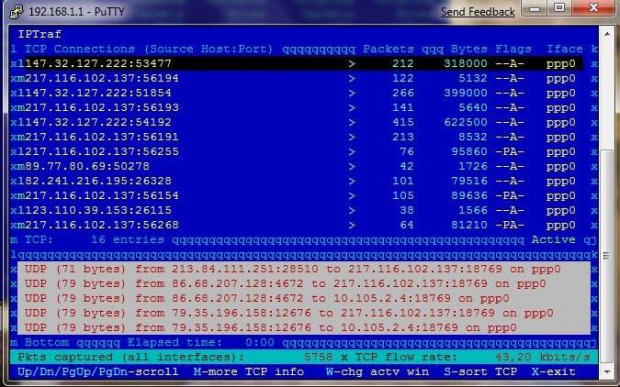This screenshot has width=620, height=387.
Task: Click the window title 192.168.1.1 - PuTTY
Action: point(77,11)
